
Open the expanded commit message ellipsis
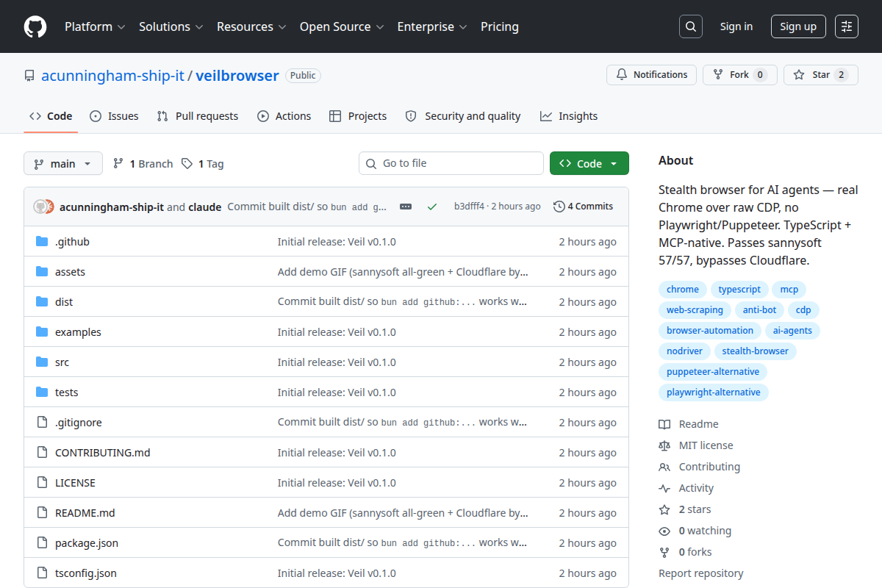point(406,207)
